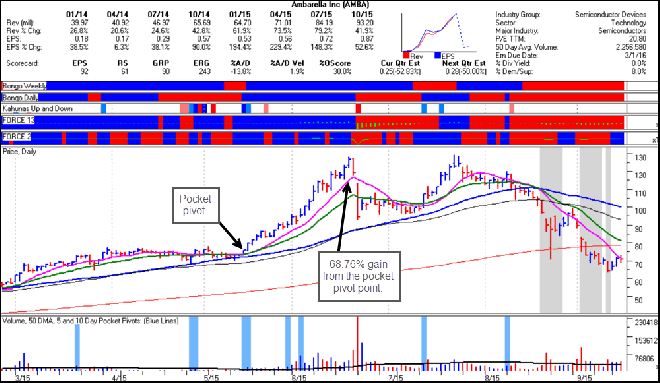660x383 pixels.
Task: Click the 50 price axis label
Action: point(639,300)
